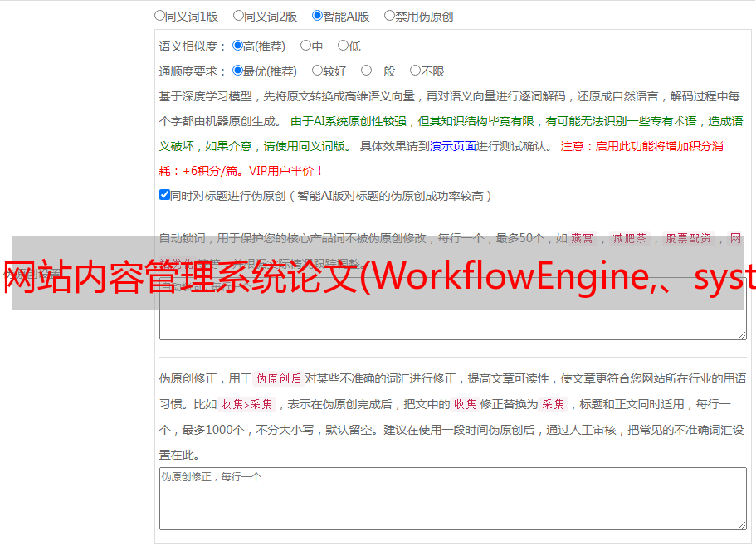Screen dimensions: 756x546
Task: Click the 自动锁词 text area
Action: [x=453, y=309]
